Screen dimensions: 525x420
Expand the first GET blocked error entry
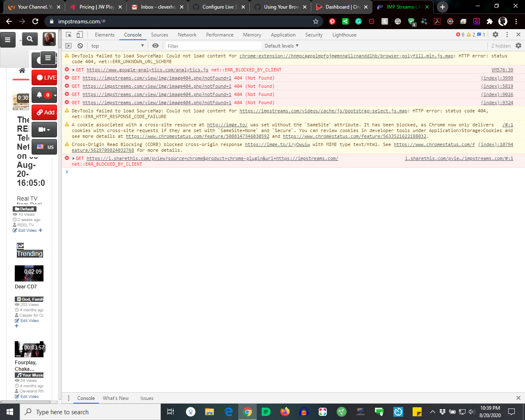[74, 70]
